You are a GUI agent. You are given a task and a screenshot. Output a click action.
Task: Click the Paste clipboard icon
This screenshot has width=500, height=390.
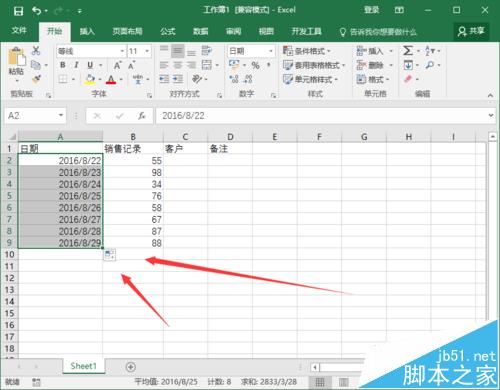[16, 57]
